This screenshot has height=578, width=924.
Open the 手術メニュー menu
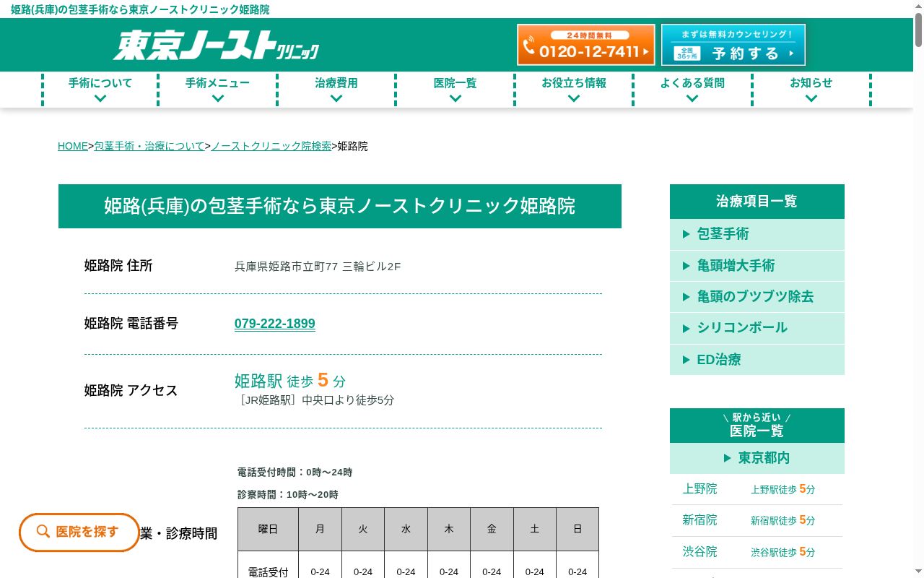point(217,90)
